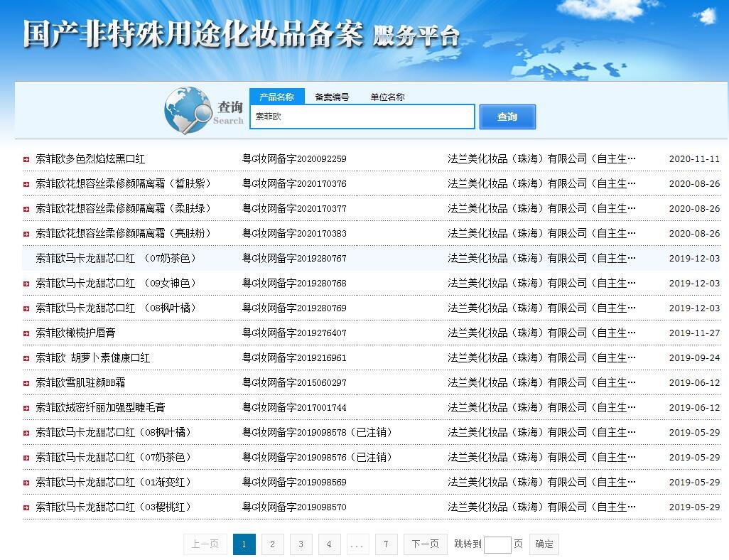Click record number 粤G妆网备字2017001744
Viewport: 729px width, 560px height.
pyautogui.click(x=294, y=407)
